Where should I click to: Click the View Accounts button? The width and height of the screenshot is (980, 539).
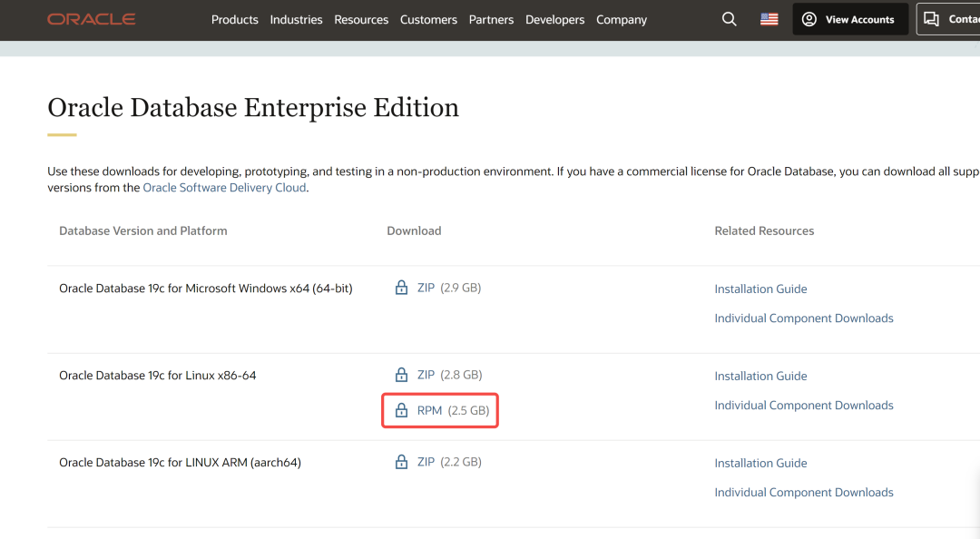point(849,19)
